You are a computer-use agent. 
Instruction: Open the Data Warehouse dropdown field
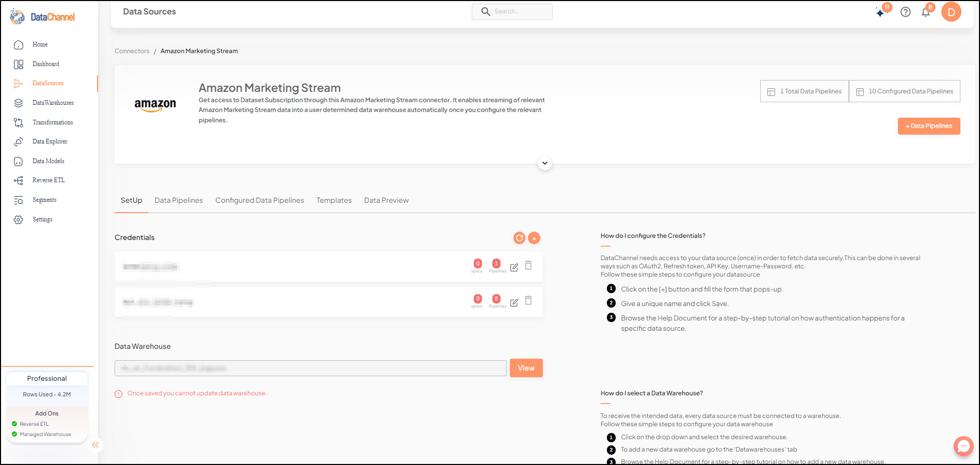click(310, 368)
